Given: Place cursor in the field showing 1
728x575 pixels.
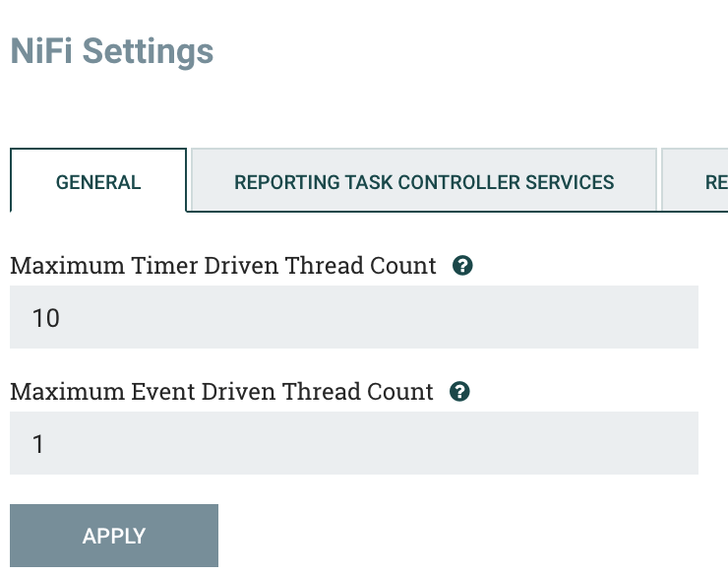Looking at the screenshot, I should click(354, 443).
